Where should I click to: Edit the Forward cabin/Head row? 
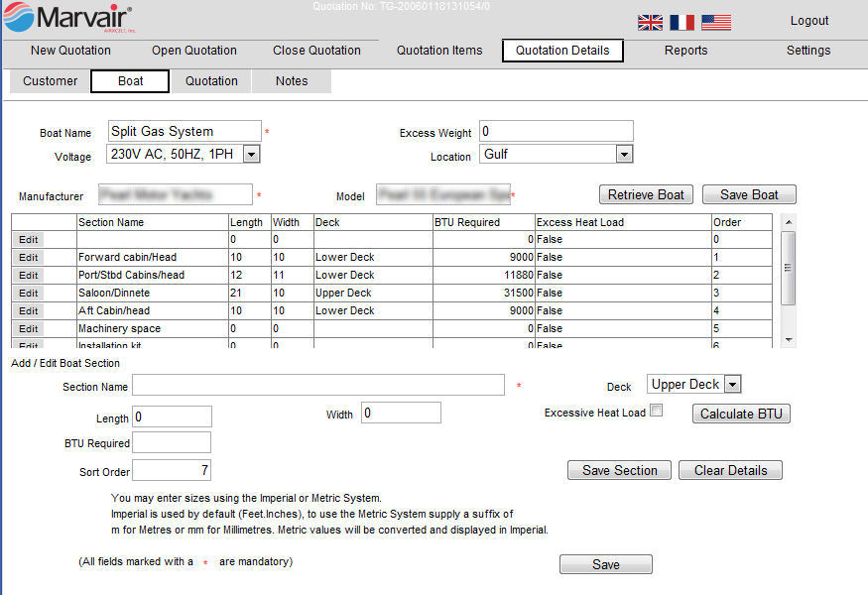(x=29, y=257)
